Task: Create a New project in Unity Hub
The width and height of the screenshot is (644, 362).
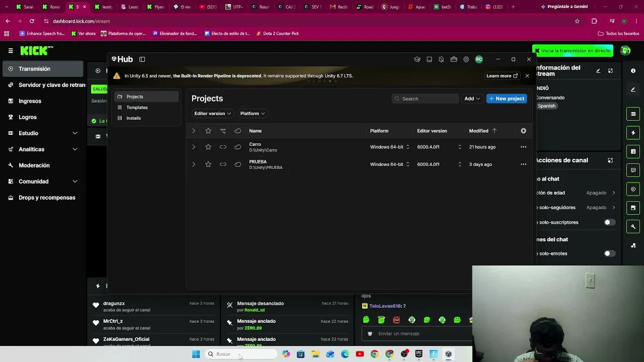Action: pyautogui.click(x=507, y=99)
